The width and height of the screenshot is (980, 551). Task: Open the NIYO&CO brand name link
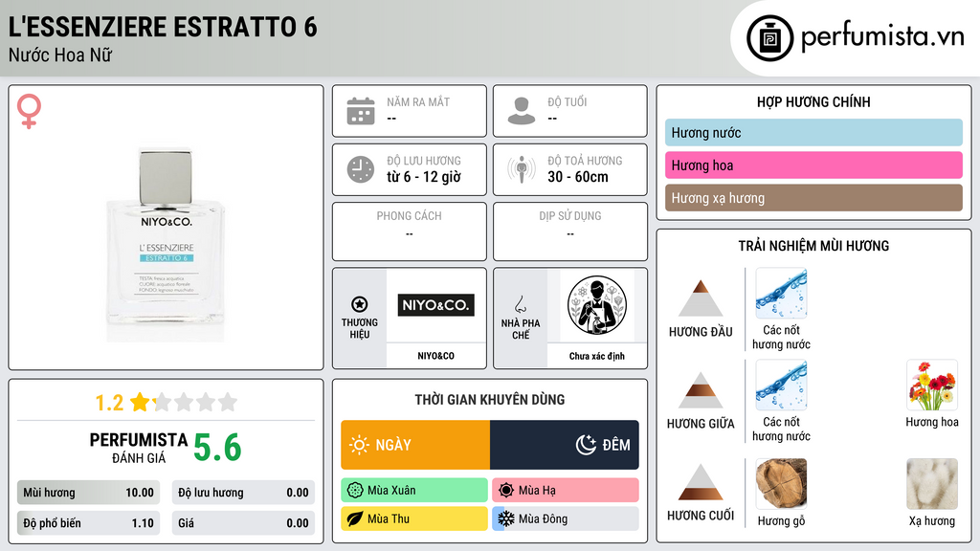(x=435, y=356)
